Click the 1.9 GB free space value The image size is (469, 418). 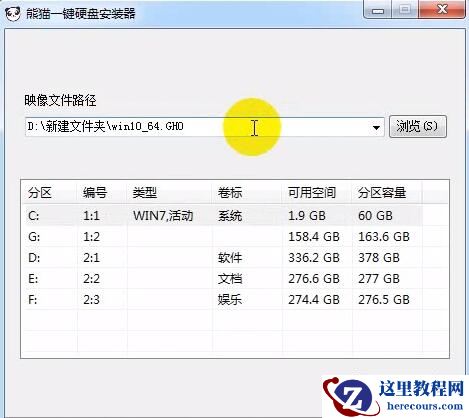307,216
